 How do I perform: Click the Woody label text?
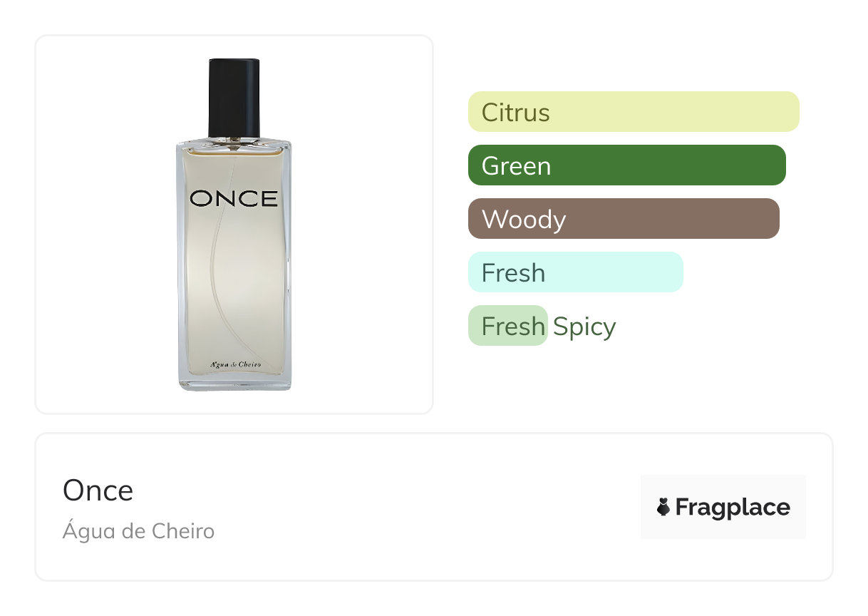(524, 219)
